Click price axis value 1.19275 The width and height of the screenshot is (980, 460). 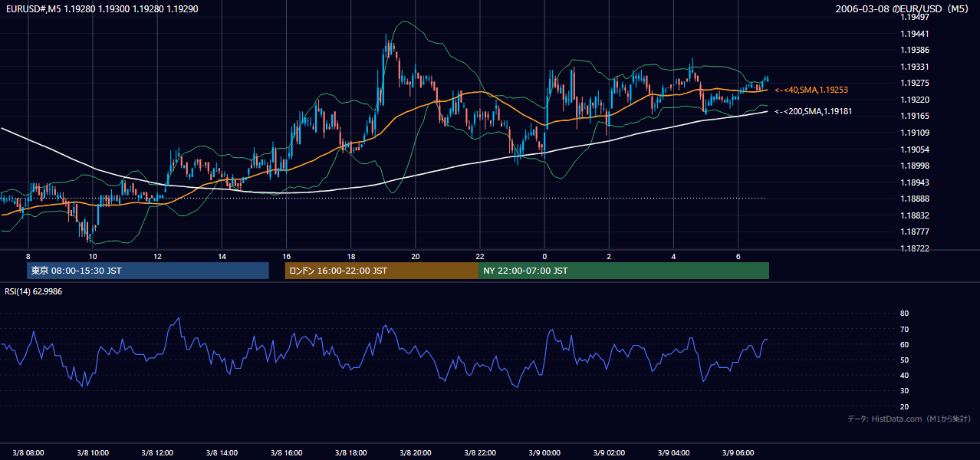(x=915, y=84)
